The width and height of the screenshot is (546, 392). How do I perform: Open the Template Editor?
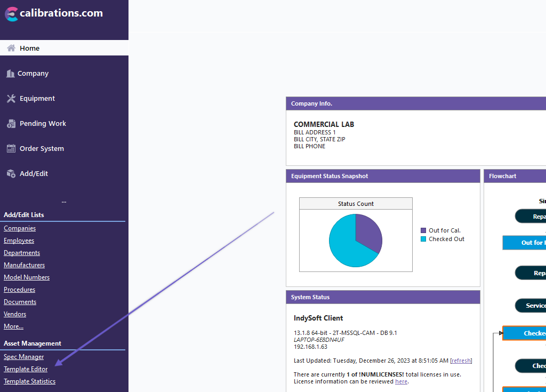[26, 369]
